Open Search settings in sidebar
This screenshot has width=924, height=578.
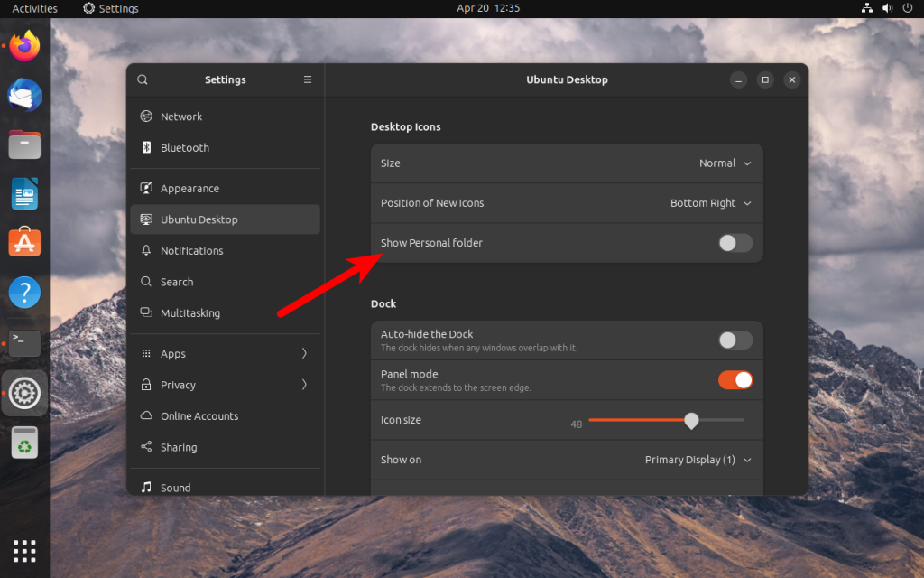(x=225, y=282)
